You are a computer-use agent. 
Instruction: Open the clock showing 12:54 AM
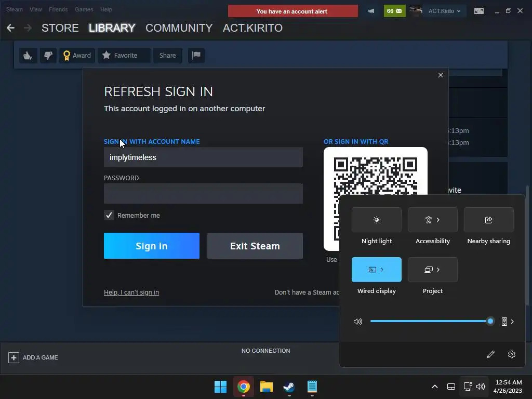tap(508, 387)
